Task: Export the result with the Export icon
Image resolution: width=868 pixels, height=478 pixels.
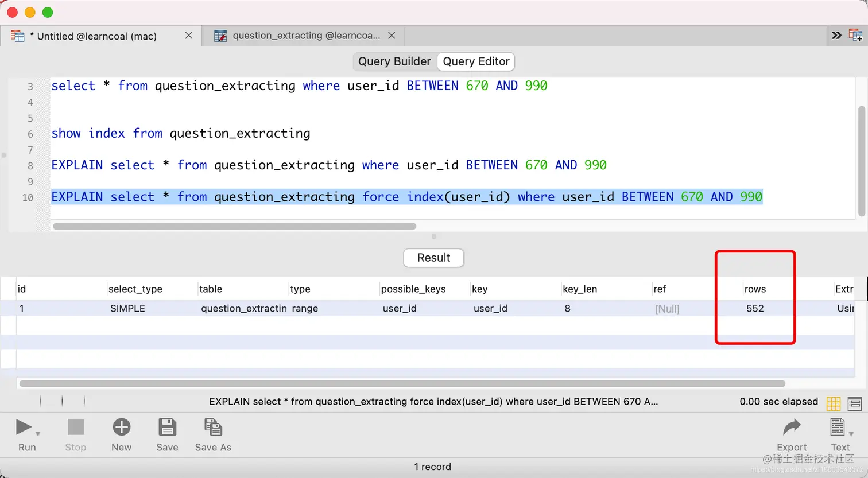Action: click(792, 428)
